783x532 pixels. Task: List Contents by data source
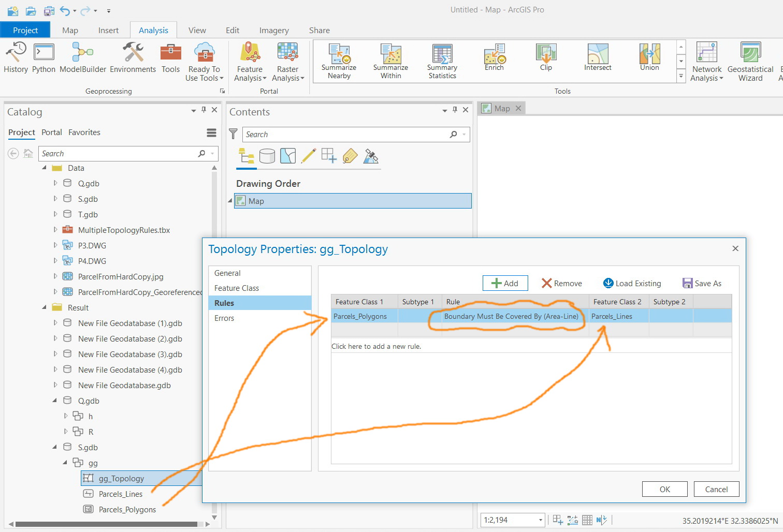267,156
